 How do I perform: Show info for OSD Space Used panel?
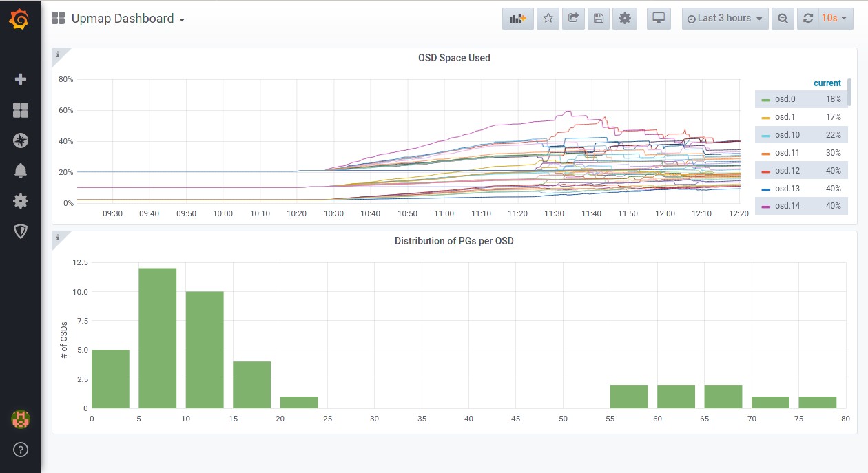click(x=58, y=54)
